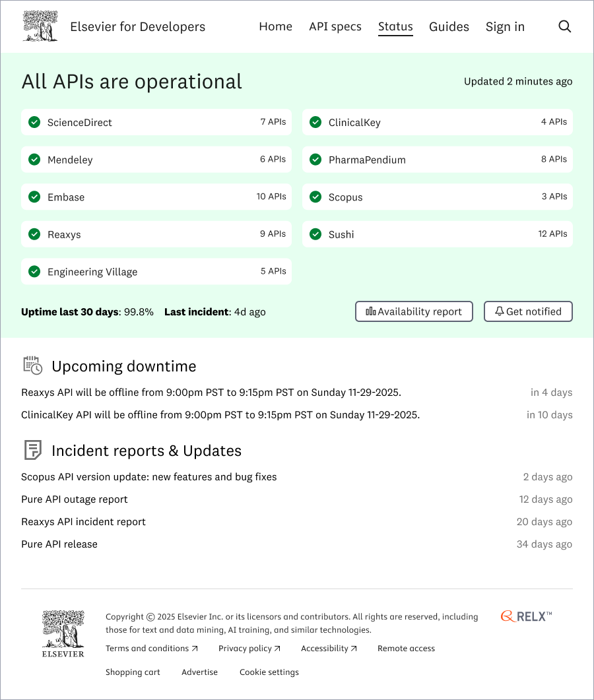The width and height of the screenshot is (594, 700).
Task: Select the Status navigation tab
Action: click(396, 27)
